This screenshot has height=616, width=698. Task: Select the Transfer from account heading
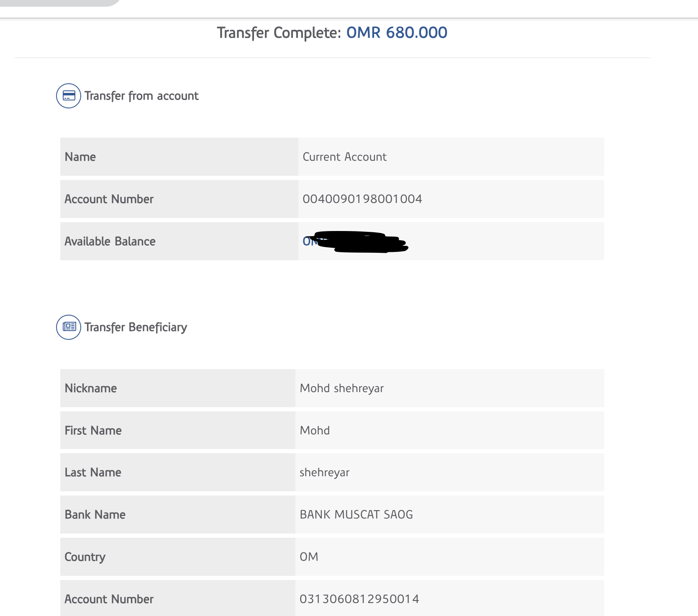click(x=141, y=96)
